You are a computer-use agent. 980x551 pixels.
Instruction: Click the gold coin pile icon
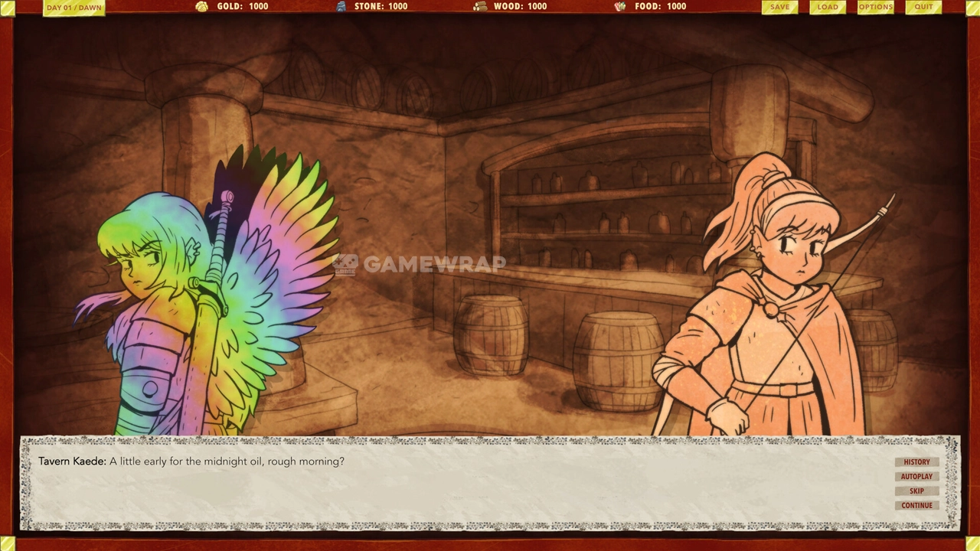[x=201, y=6]
